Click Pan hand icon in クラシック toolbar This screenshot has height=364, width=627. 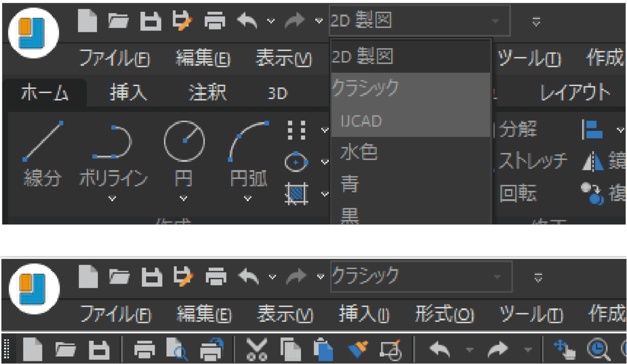coord(565,349)
